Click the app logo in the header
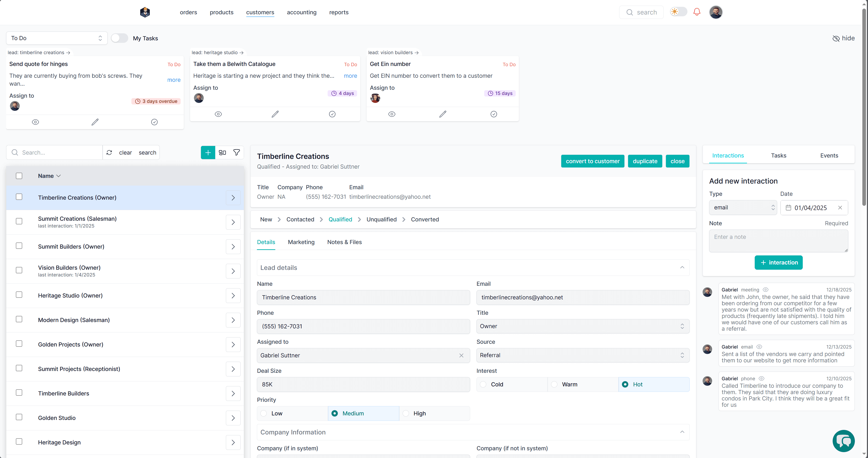 tap(145, 12)
